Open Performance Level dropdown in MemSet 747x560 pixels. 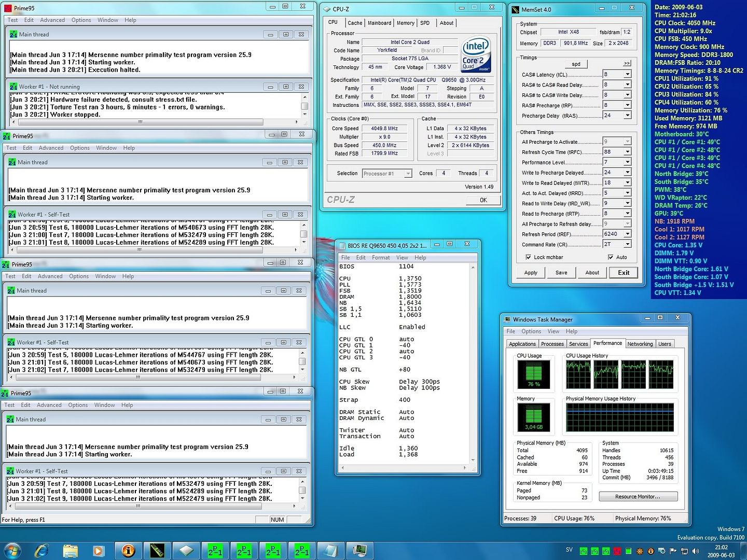(x=628, y=162)
